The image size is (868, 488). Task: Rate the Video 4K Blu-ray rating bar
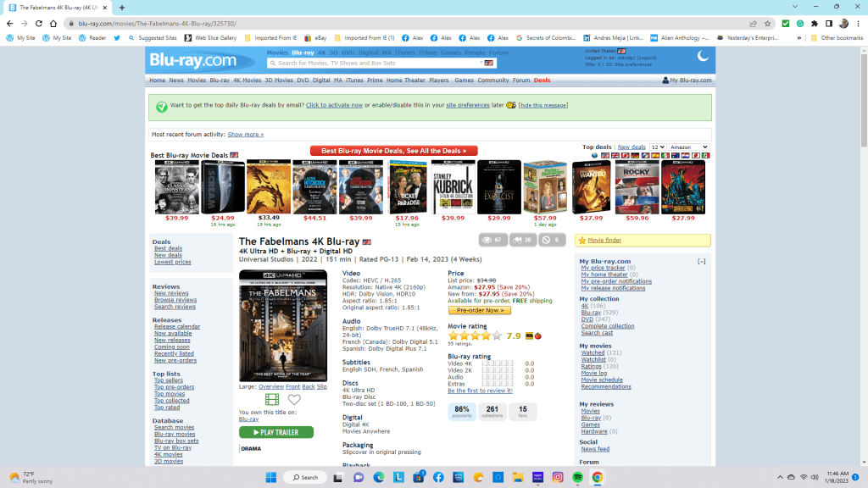coord(498,363)
